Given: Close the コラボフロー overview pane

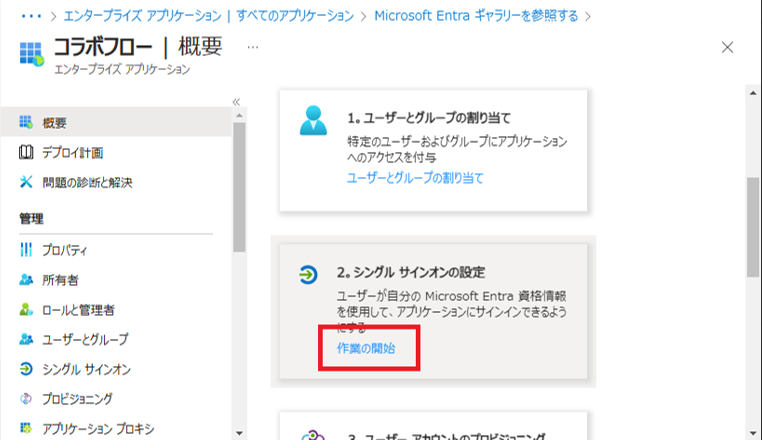Looking at the screenshot, I should 727,47.
